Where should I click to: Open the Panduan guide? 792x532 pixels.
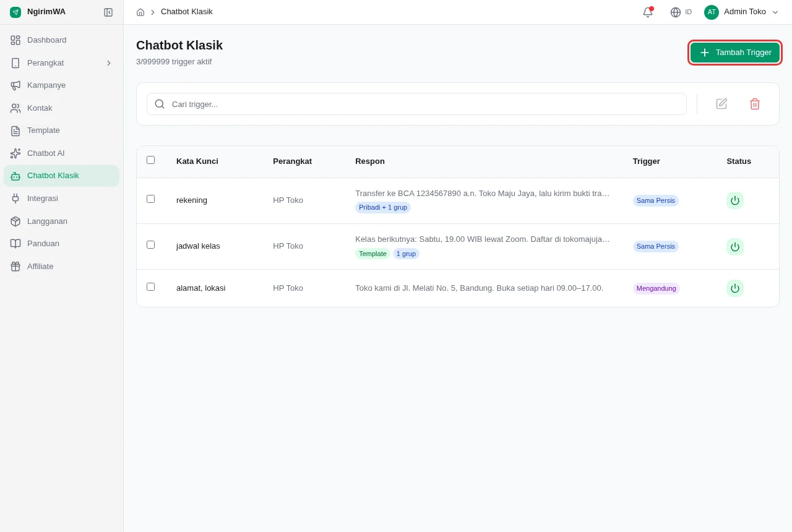tap(62, 244)
